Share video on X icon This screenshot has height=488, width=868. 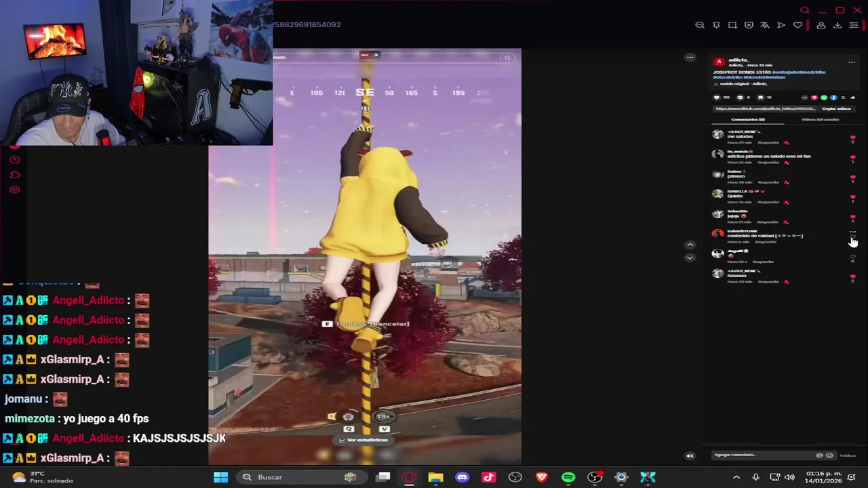pyautogui.click(x=843, y=98)
